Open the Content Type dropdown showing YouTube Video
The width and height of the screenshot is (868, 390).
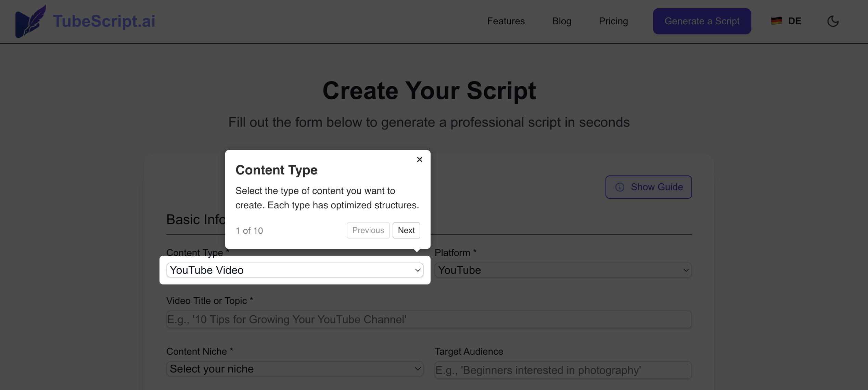click(x=294, y=270)
